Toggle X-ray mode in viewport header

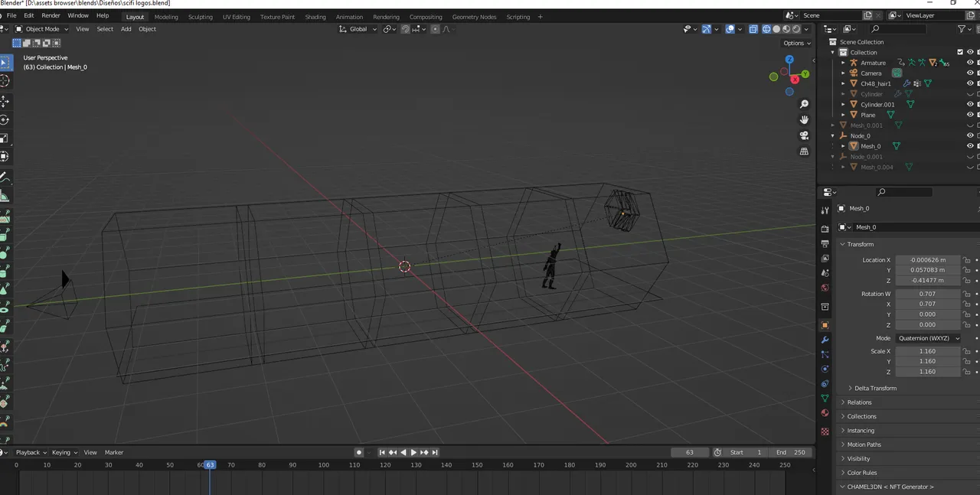pyautogui.click(x=753, y=29)
